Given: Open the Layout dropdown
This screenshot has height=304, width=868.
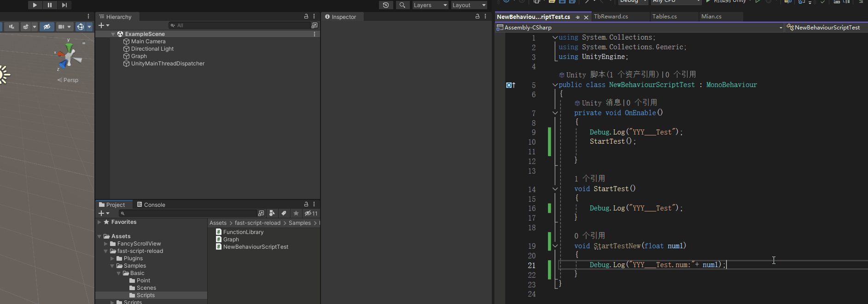Looking at the screenshot, I should (469, 5).
